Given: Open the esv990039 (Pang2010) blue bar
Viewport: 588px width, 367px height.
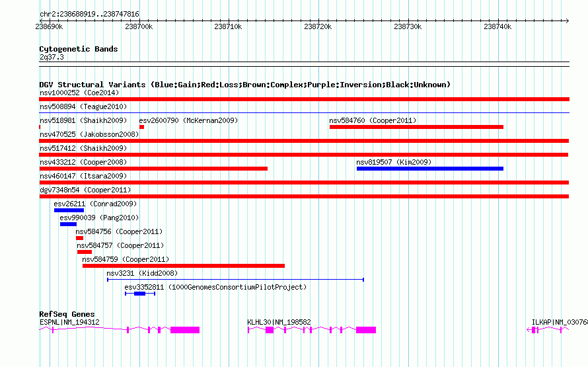Looking at the screenshot, I should [x=68, y=224].
